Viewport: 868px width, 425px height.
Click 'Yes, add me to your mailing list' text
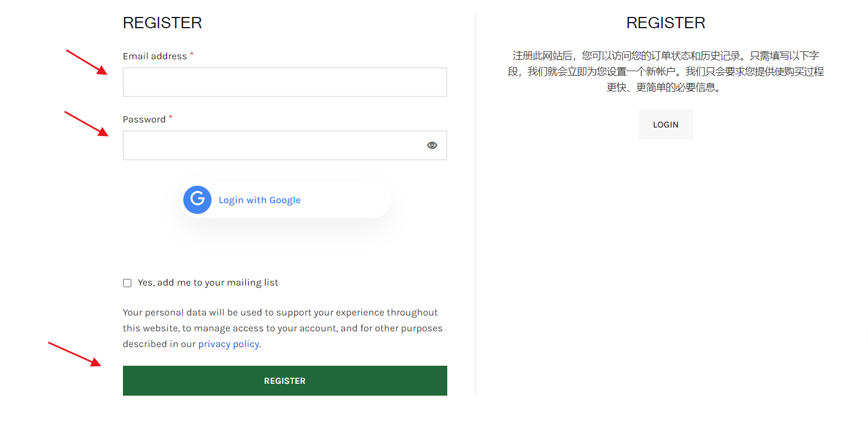tap(208, 282)
